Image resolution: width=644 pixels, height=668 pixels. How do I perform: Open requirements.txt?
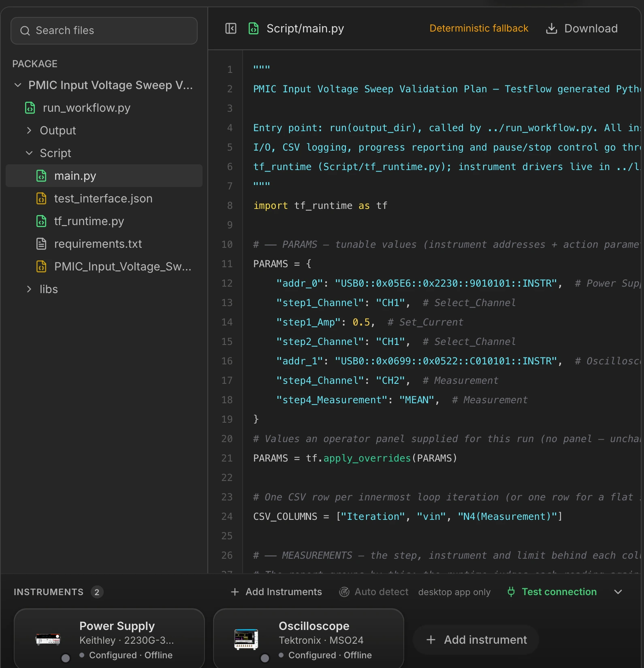pyautogui.click(x=98, y=244)
